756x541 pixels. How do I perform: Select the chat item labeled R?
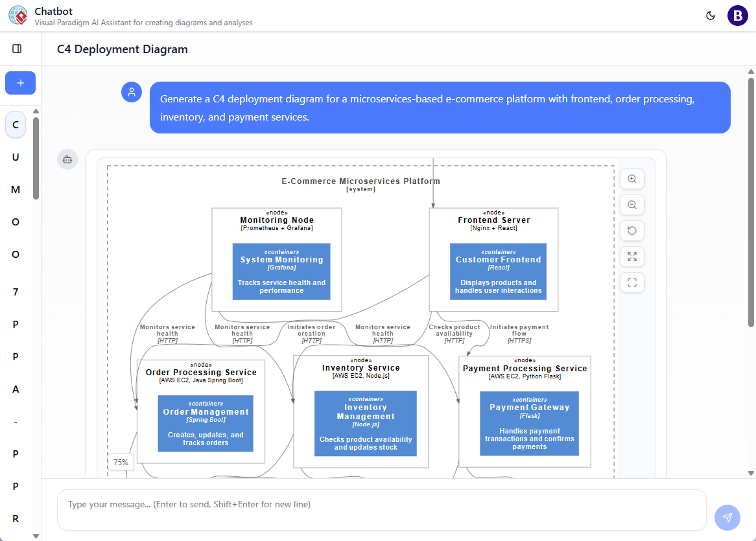pyautogui.click(x=15, y=518)
